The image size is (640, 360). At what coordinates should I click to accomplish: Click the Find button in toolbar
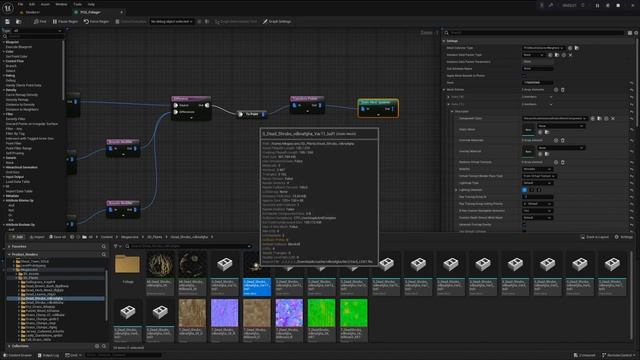point(40,22)
